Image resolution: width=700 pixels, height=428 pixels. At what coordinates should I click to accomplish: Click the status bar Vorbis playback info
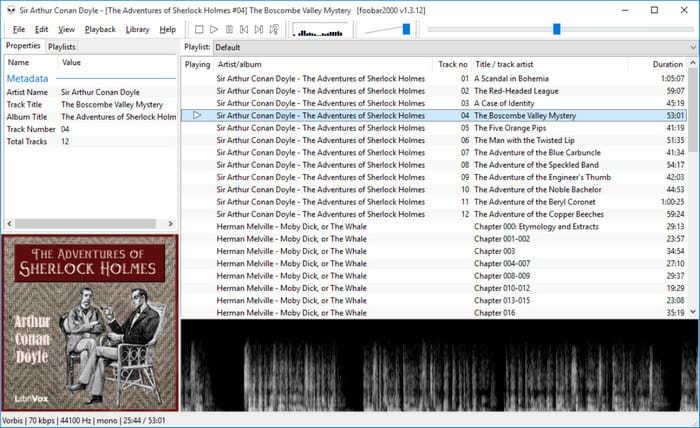coord(83,420)
